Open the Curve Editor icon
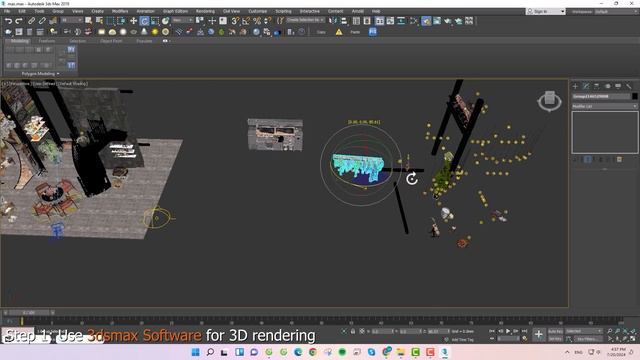This screenshot has height=360, width=640. [390, 21]
